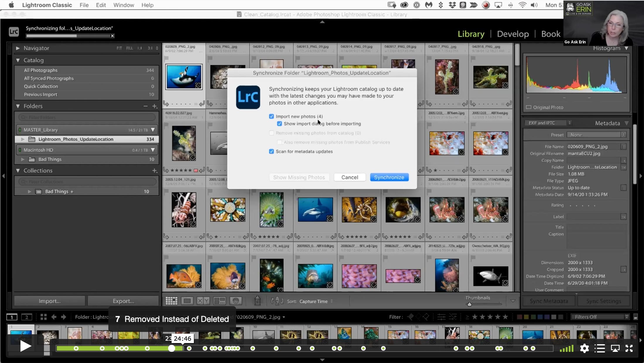Toggle flag on the 020609_PNG_2.jpg grid cell
644x363 pixels.
pyautogui.click(x=166, y=59)
